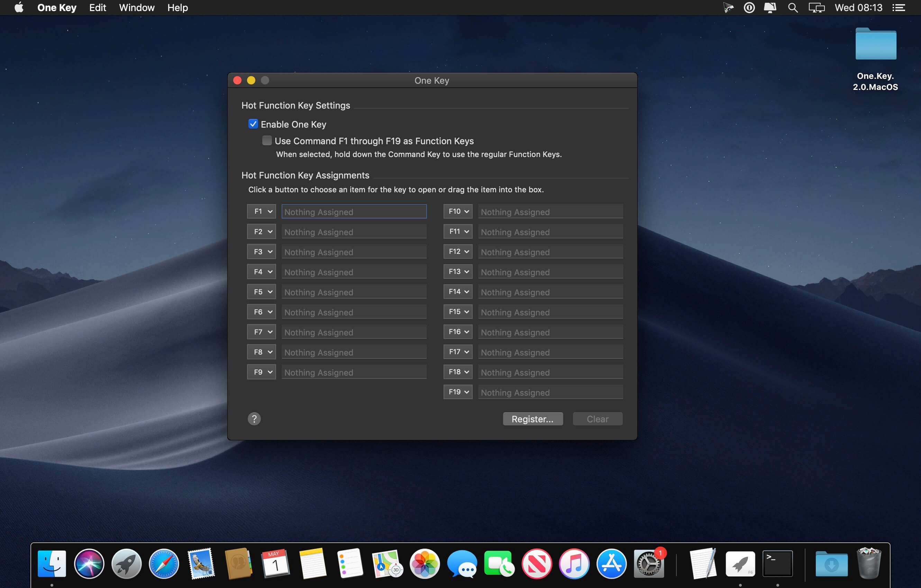Open the F19 key dropdown
Image resolution: width=921 pixels, height=588 pixels.
(458, 392)
